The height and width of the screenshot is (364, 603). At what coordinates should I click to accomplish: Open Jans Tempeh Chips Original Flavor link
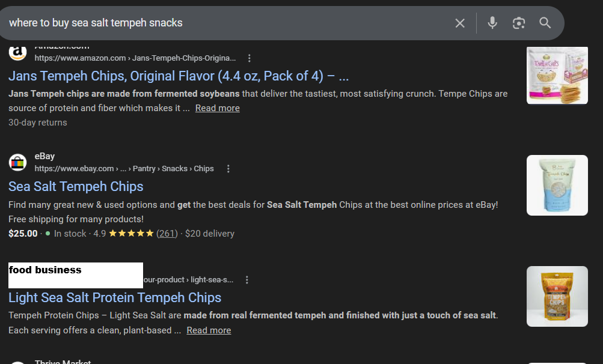pyautogui.click(x=178, y=76)
